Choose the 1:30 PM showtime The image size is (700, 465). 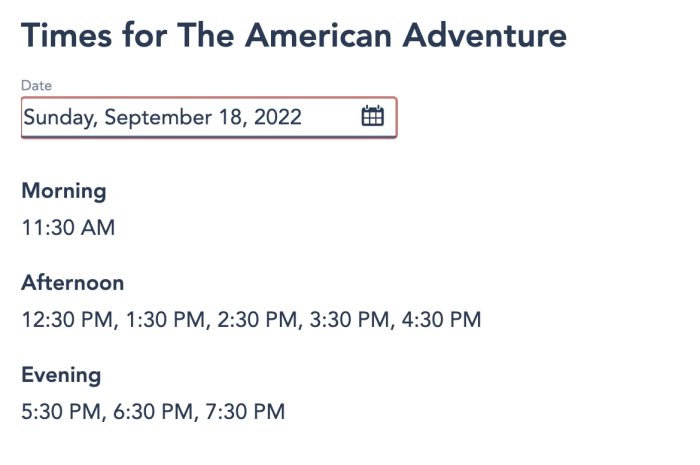[166, 320]
